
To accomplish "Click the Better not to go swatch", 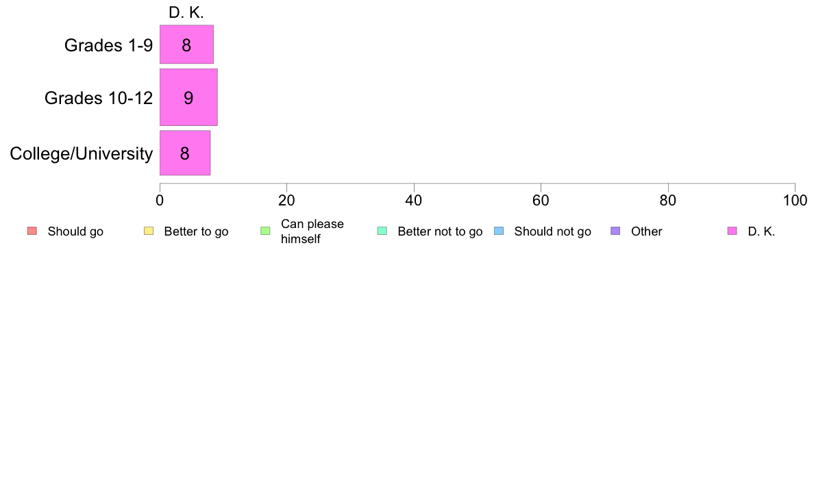I will point(382,231).
